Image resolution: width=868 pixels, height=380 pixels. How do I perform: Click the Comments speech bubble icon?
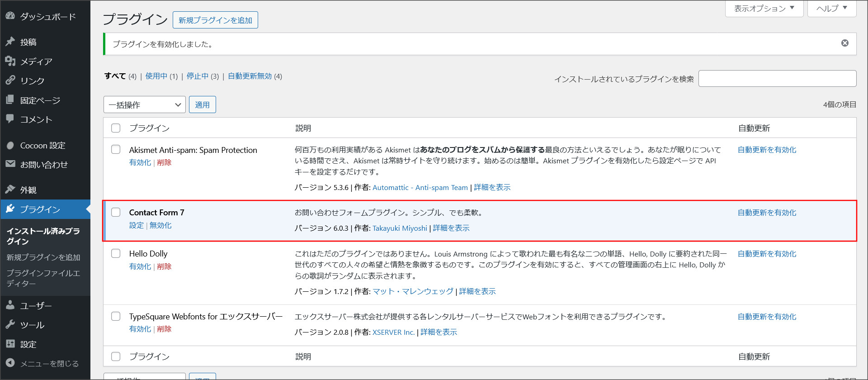click(x=10, y=119)
